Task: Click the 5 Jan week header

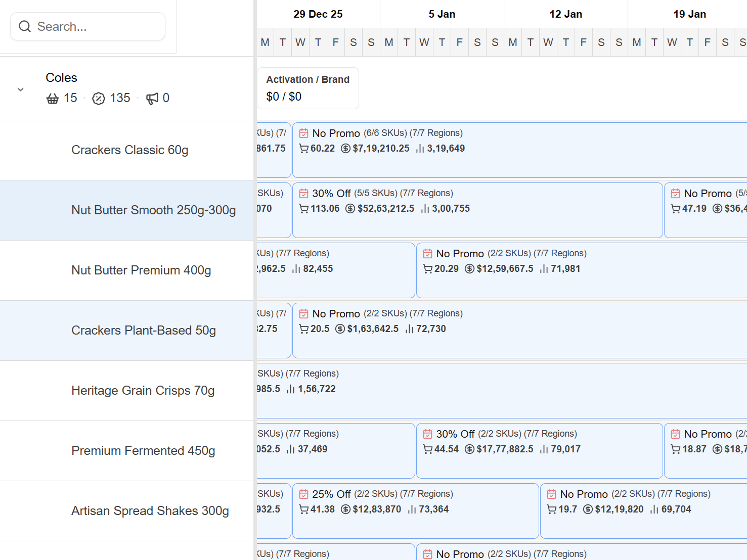Action: pyautogui.click(x=442, y=14)
